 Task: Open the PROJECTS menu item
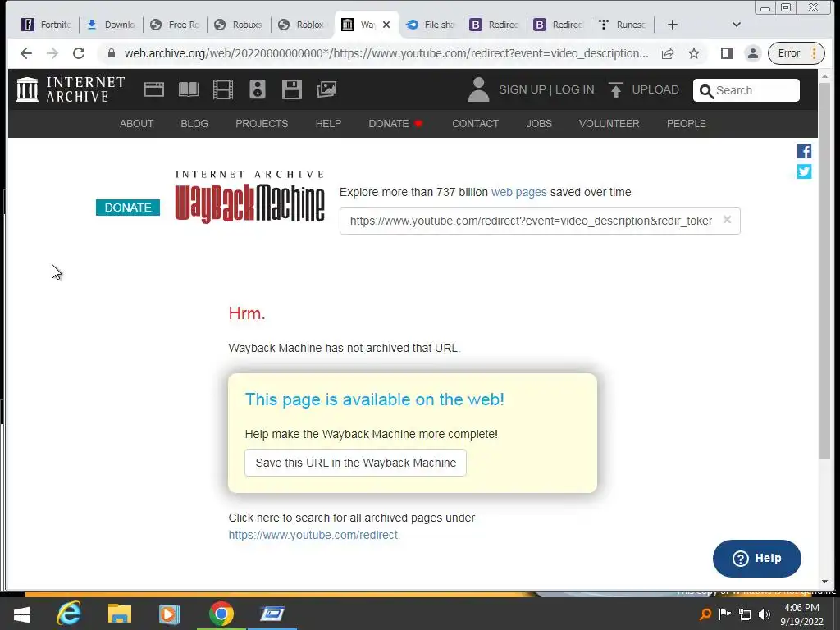pos(262,124)
